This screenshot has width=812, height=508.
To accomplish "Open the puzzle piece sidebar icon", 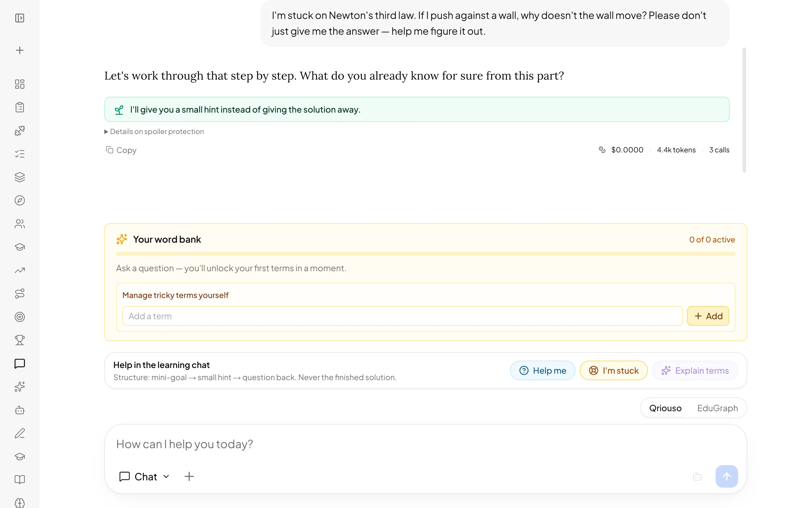I will click(19, 130).
